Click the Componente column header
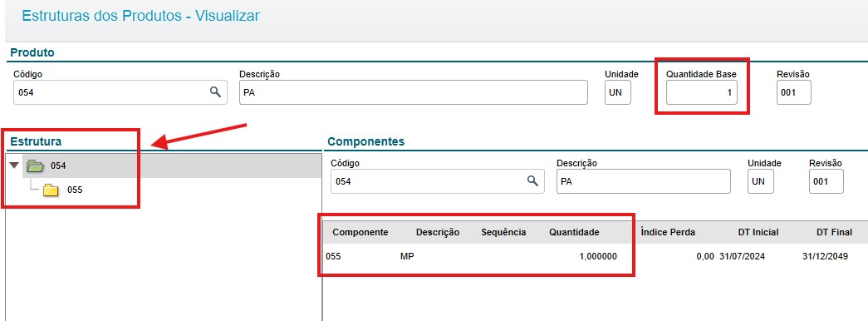The image size is (868, 321). pos(360,232)
